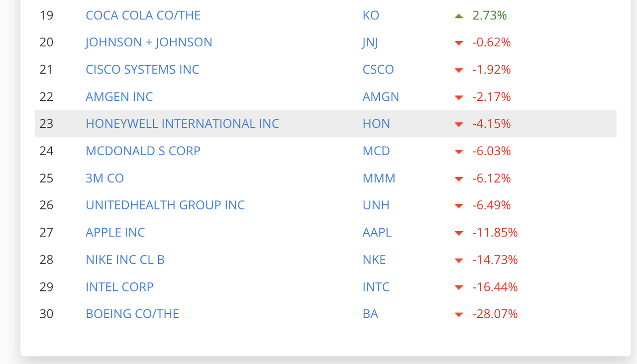Click the MCDONALD S CORP link
Viewport: 637px width, 364px height.
pos(143,151)
